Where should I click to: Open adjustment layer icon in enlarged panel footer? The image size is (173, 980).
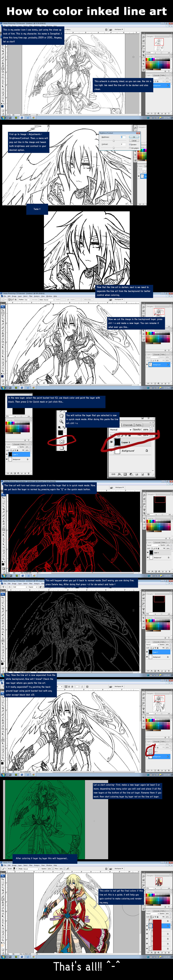[x=131, y=474]
